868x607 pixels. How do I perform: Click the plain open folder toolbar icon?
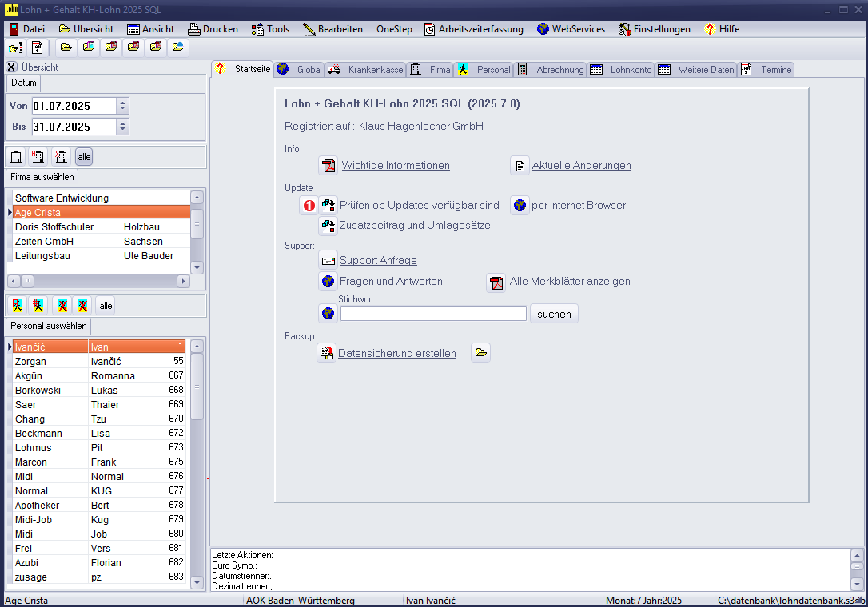(66, 48)
